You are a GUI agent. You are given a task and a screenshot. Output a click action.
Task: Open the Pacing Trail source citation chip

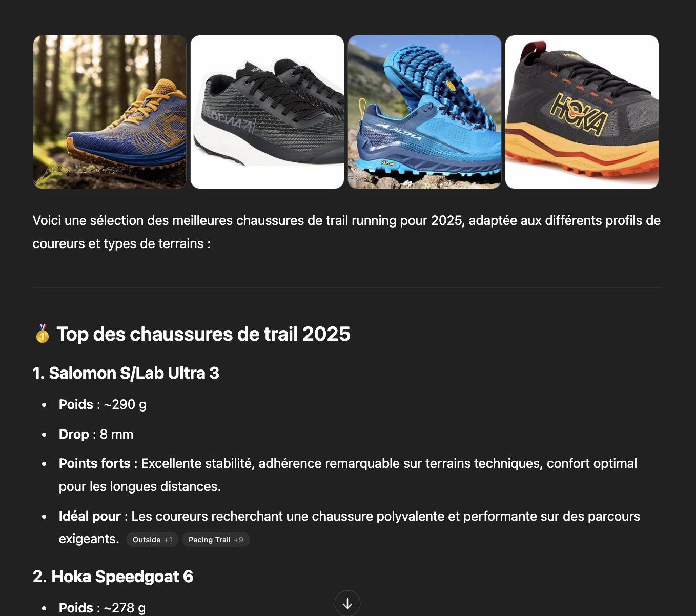point(216,540)
